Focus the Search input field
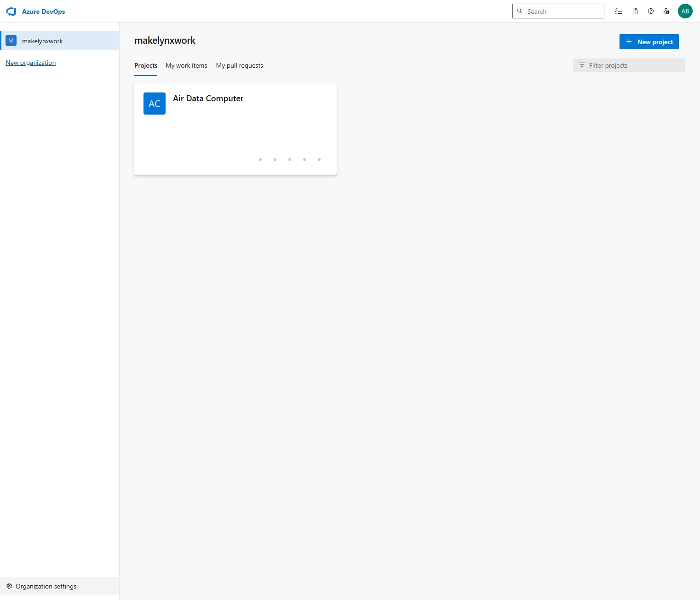The image size is (700, 600). 558,11
